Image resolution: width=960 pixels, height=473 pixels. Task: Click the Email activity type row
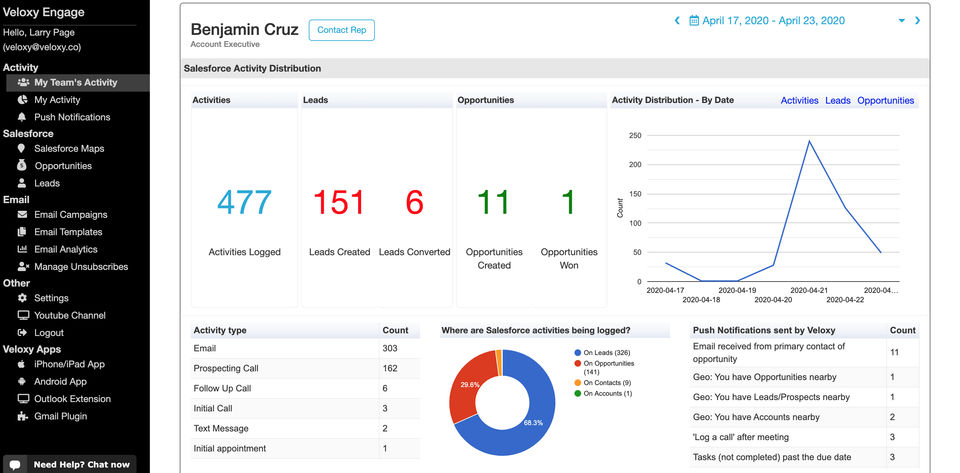tap(306, 349)
